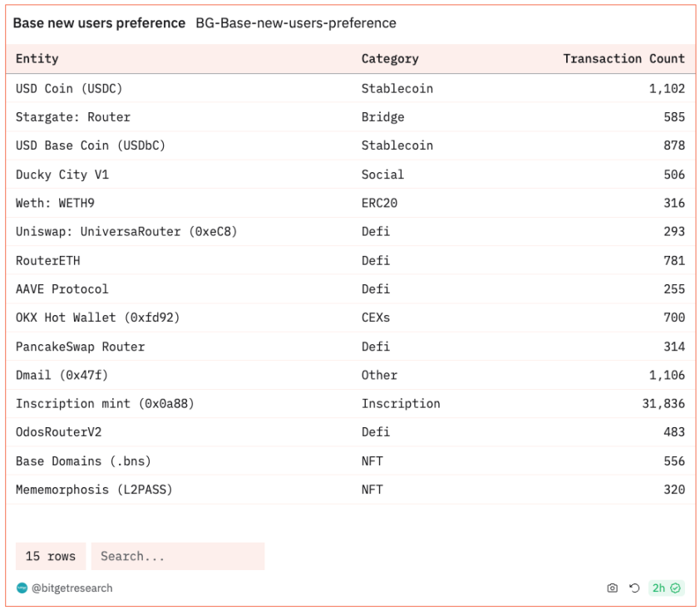Click the CEXs category cell
The width and height of the screenshot is (700, 615).
point(376,317)
